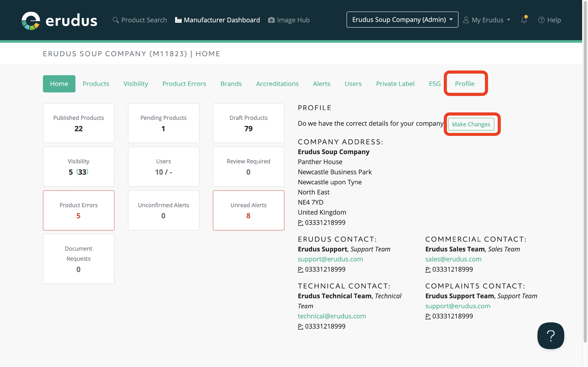Open the Unread Alerts tile
The image size is (588, 367).
click(x=248, y=210)
